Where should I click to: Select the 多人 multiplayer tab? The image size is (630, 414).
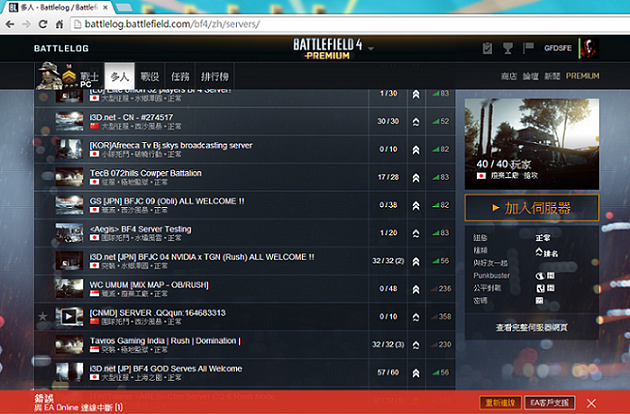(x=119, y=76)
